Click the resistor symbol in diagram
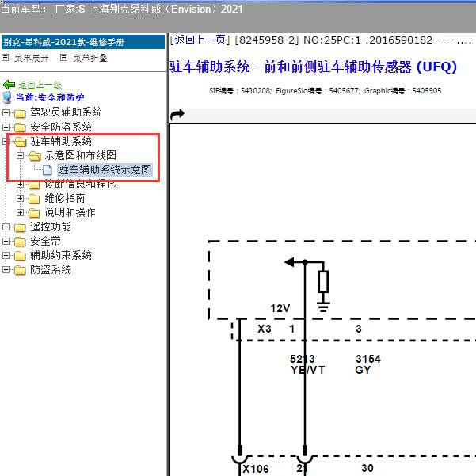This screenshot has width=476, height=476. click(x=323, y=282)
